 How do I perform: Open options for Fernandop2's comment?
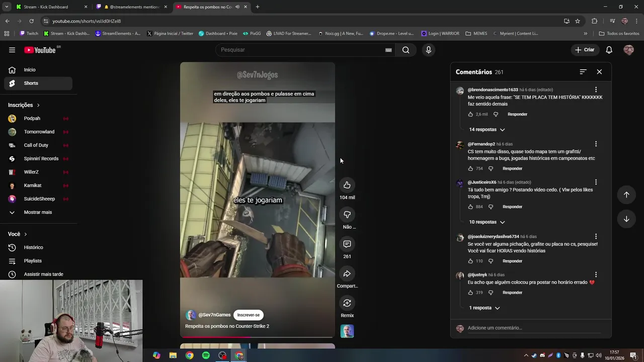point(596,144)
